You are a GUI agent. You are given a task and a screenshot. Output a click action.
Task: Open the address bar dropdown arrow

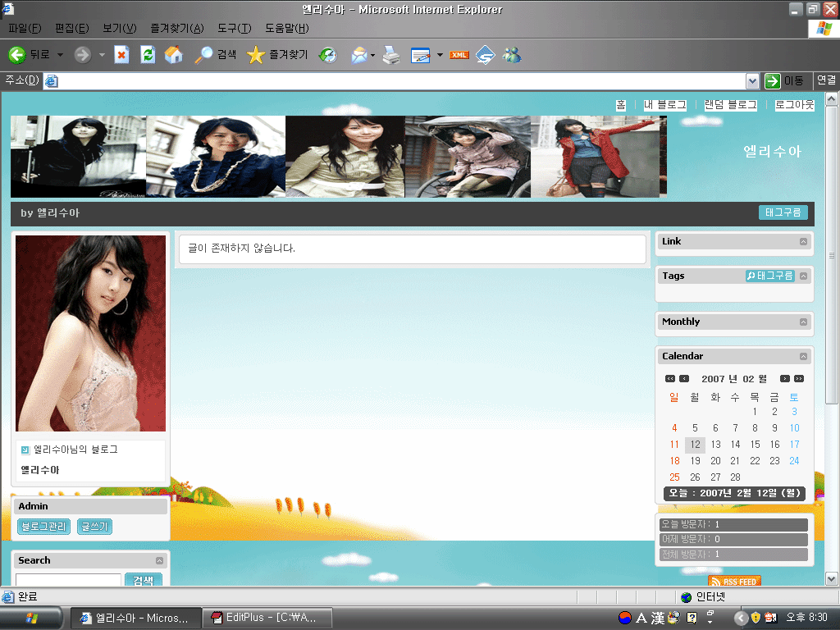[752, 80]
